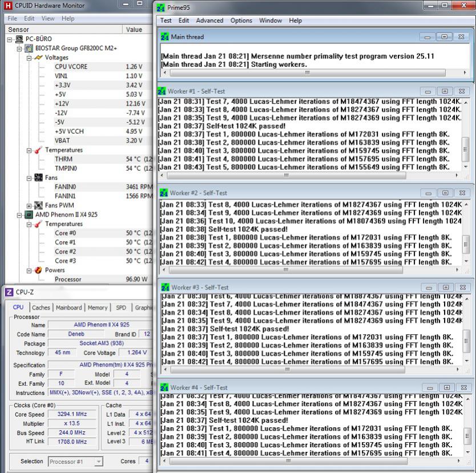Click the AMD Phenom II X4 925 chip icon
The image size is (476, 473).
29,214
